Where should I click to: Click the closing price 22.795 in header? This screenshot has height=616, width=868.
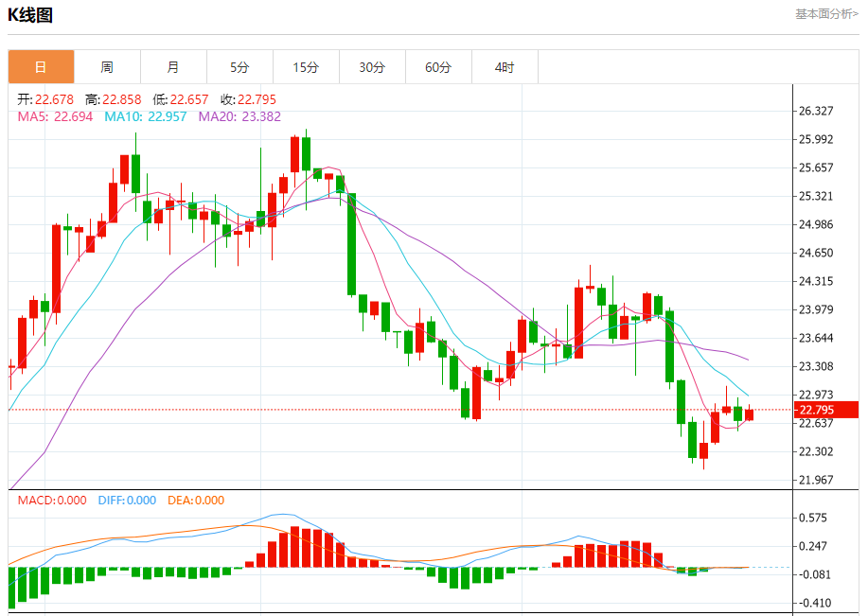[x=257, y=99]
